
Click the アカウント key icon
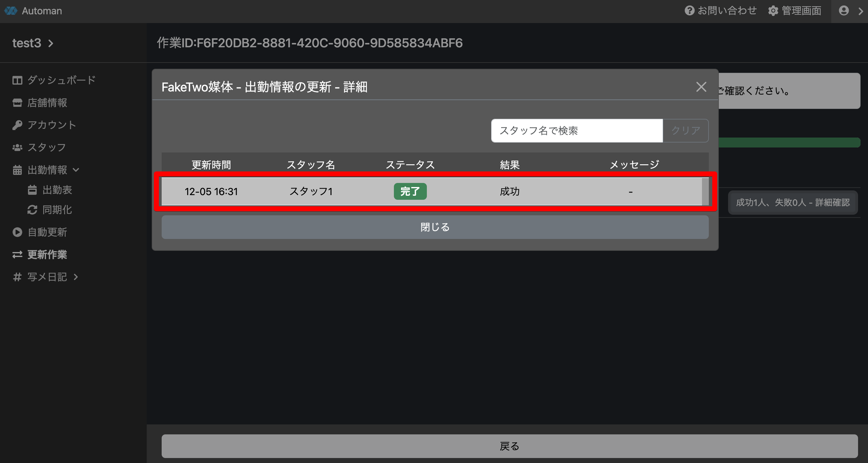(x=17, y=125)
